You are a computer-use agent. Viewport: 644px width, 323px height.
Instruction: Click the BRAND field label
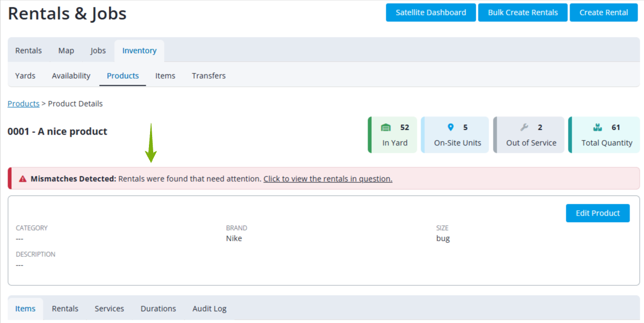click(x=237, y=228)
